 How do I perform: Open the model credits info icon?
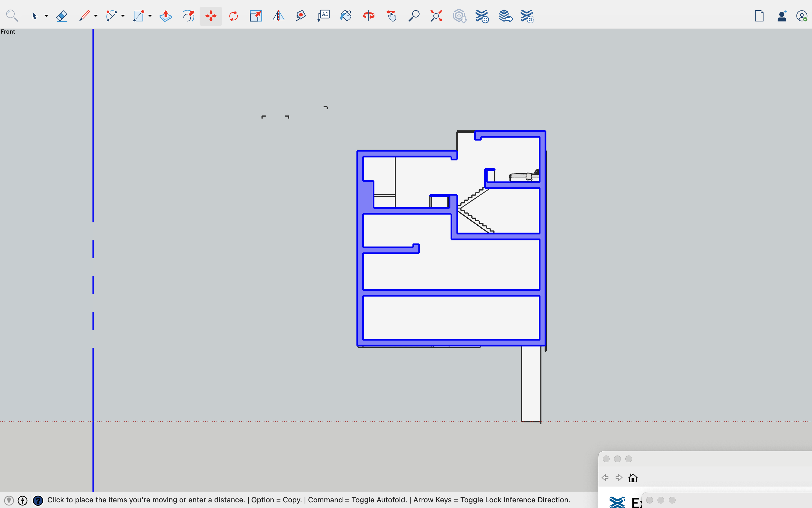[x=23, y=500]
